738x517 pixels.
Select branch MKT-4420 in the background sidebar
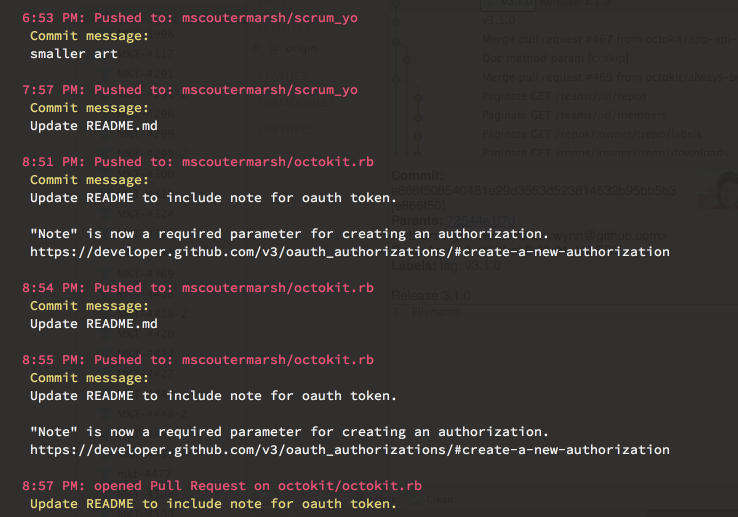pos(145,334)
